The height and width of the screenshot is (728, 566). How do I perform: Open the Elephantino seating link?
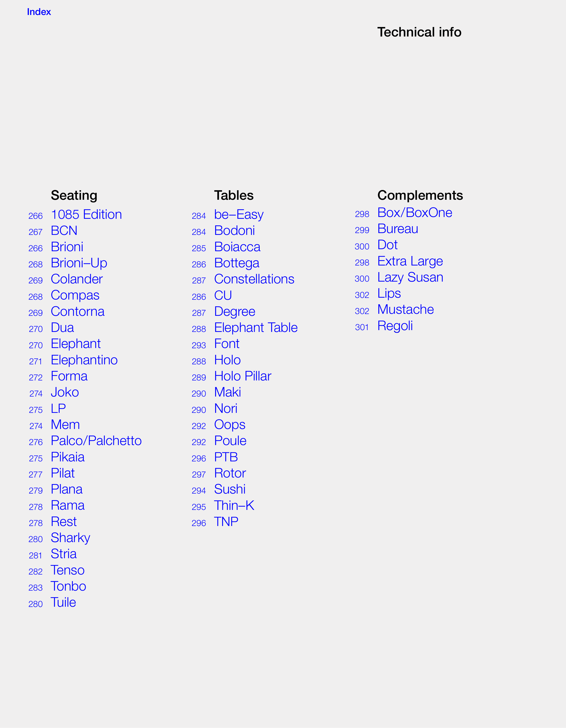click(x=84, y=360)
